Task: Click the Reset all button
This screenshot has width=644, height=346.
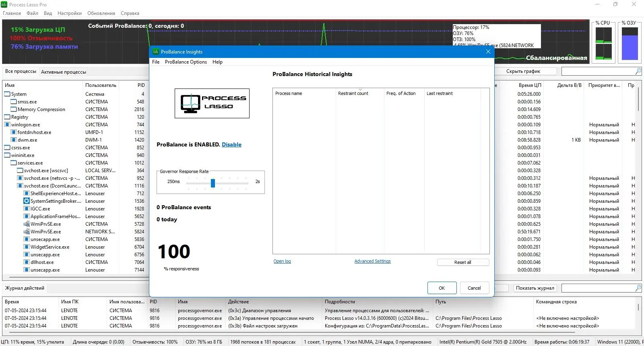Action: click(463, 262)
